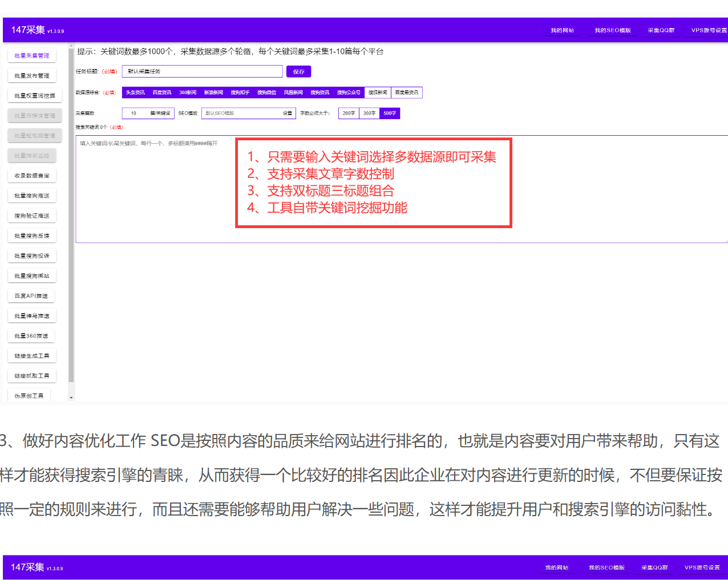The image size is (728, 580).
Task: Click the 任务标题 input field
Action: click(202, 72)
